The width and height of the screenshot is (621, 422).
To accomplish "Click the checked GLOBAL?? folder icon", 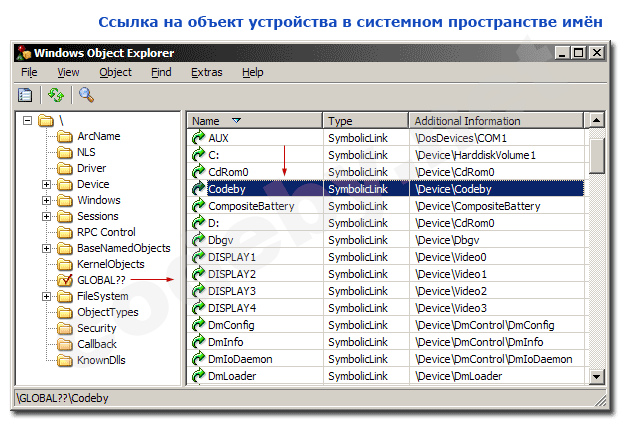I will pyautogui.click(x=65, y=280).
